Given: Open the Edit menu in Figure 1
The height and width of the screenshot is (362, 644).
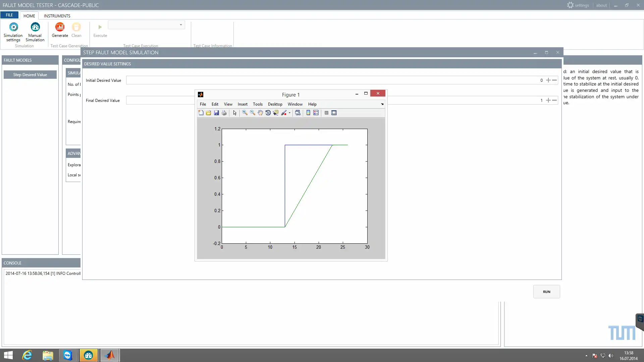Looking at the screenshot, I should [x=215, y=104].
